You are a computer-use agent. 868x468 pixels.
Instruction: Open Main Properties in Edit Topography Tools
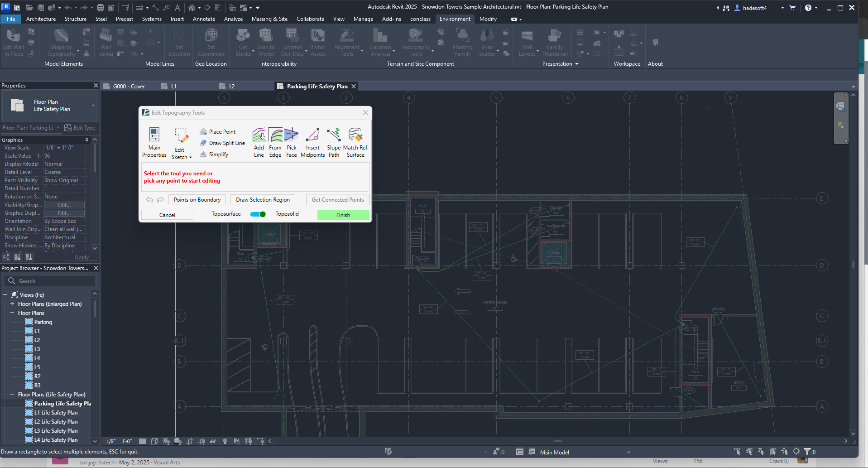pyautogui.click(x=154, y=142)
